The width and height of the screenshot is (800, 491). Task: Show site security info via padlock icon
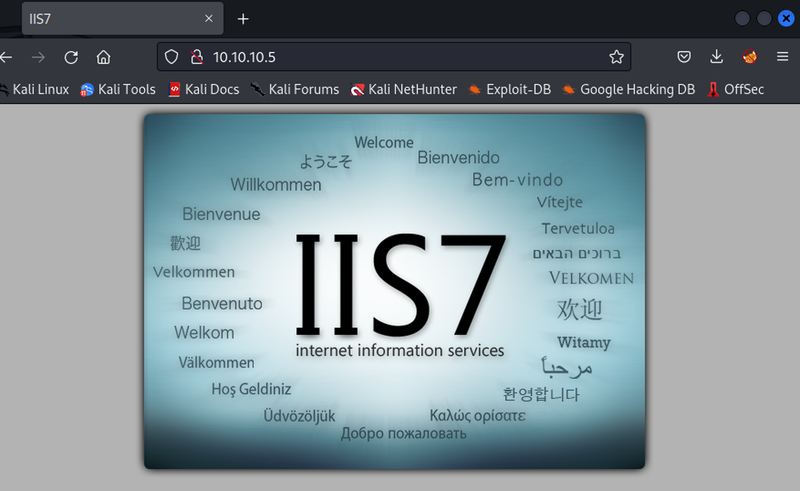coord(196,57)
